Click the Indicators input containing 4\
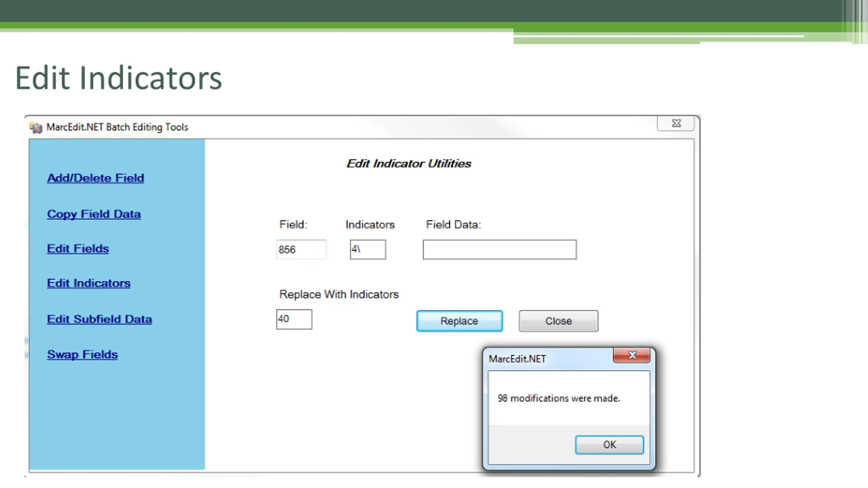Screen dimensions: 868x488 [x=368, y=250]
